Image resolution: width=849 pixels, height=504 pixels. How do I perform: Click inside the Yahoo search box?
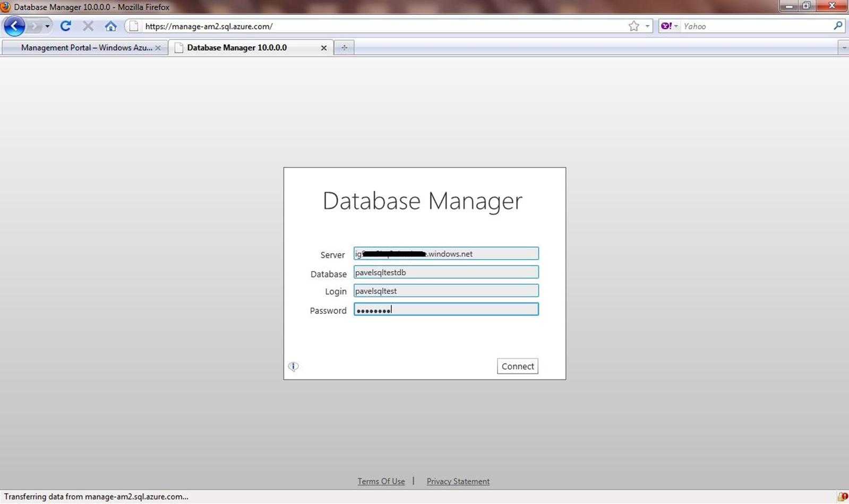(757, 26)
